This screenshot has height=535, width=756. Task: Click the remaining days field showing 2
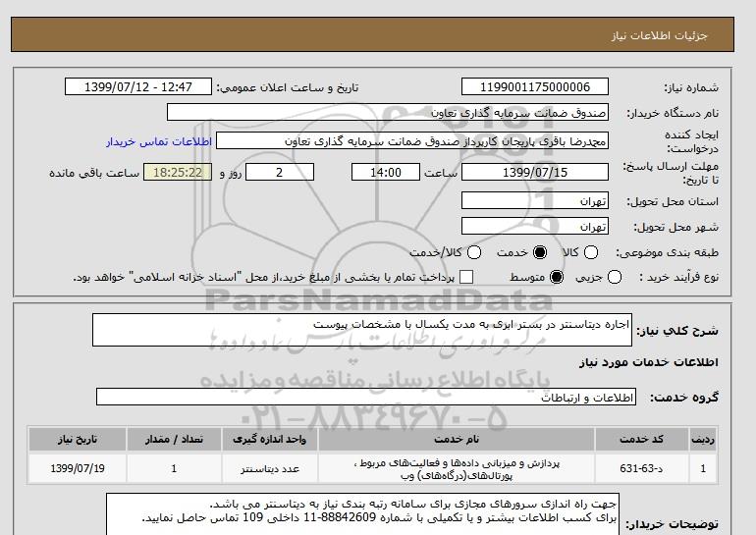280,172
